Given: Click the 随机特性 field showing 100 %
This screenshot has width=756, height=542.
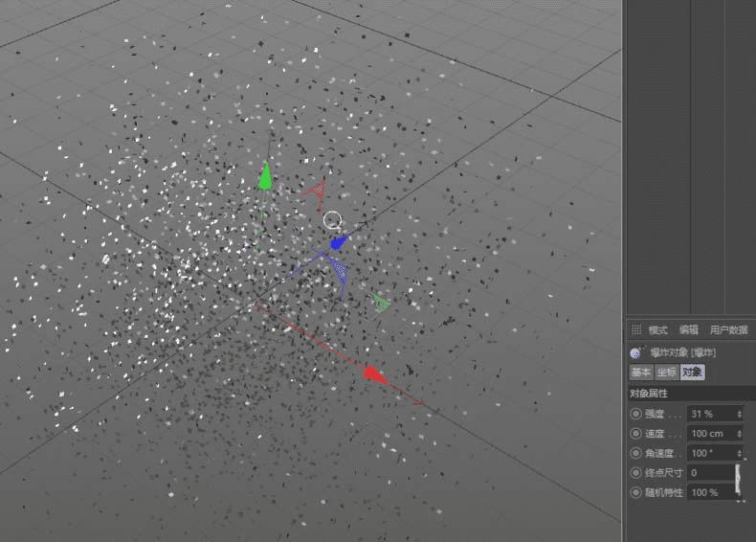Looking at the screenshot, I should click(x=712, y=493).
